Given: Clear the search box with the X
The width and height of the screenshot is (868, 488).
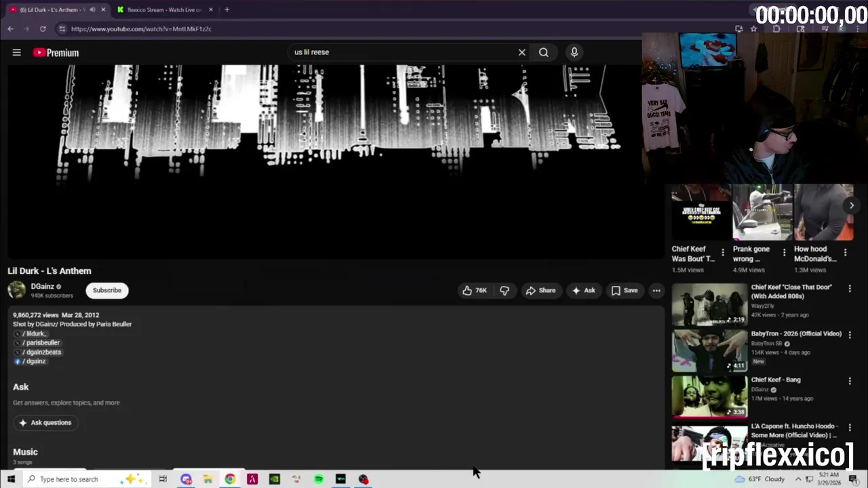Looking at the screenshot, I should click(521, 52).
